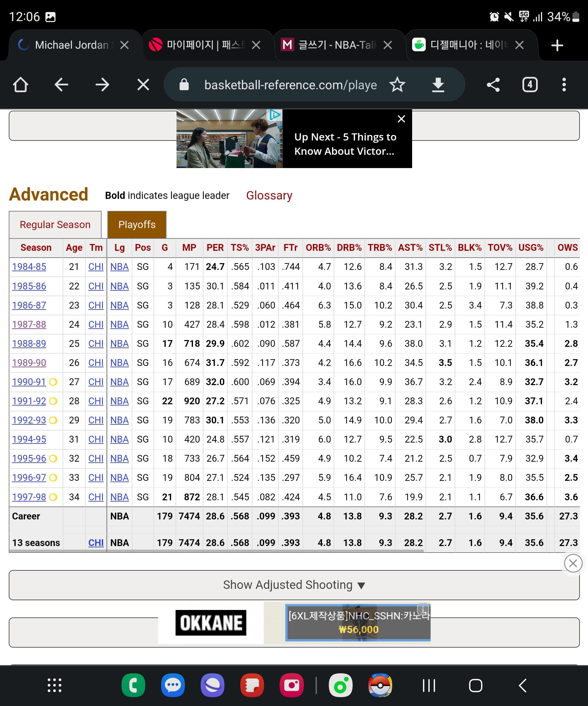Tap the battery 34% status indicator
588x706 pixels.
tap(563, 17)
